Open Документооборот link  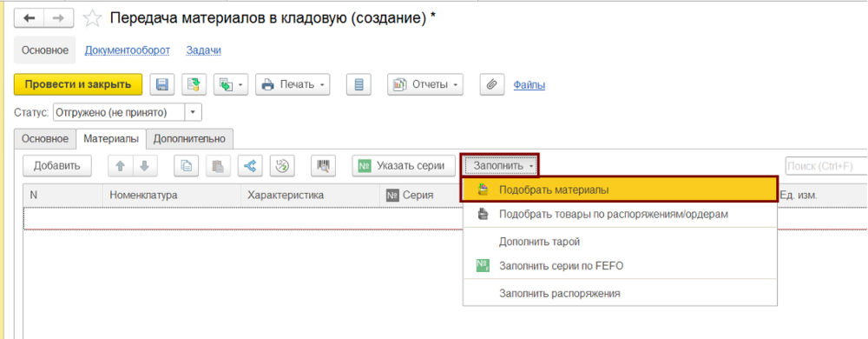point(128,50)
